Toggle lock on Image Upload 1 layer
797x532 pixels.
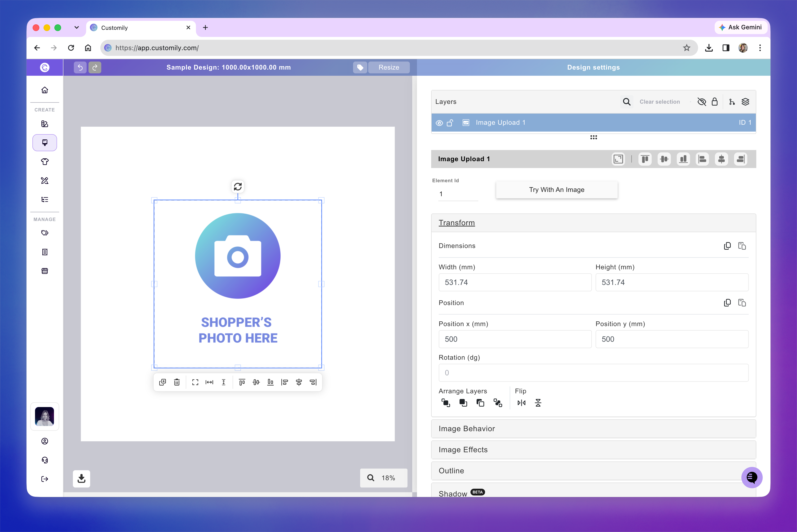450,123
